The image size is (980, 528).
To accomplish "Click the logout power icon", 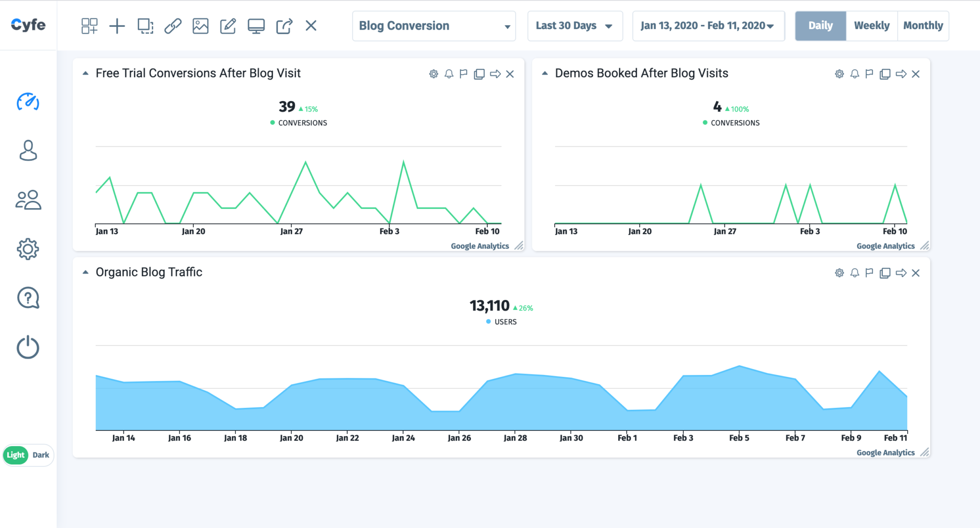I will (28, 348).
